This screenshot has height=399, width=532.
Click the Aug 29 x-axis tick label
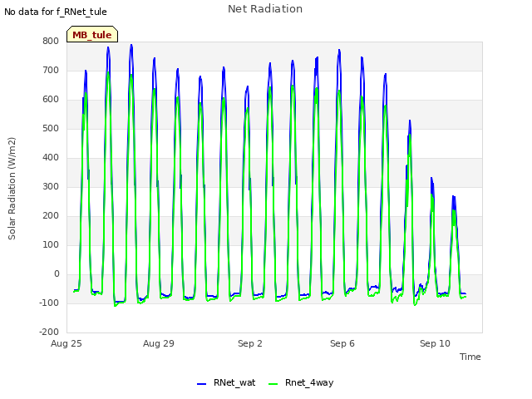coord(159,343)
